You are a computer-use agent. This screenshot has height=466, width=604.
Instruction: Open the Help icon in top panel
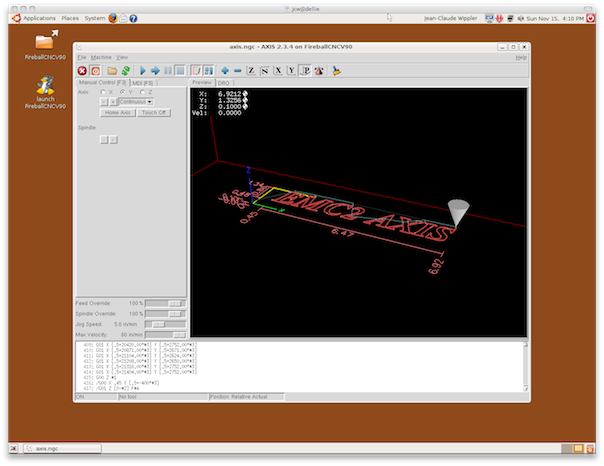coord(133,18)
